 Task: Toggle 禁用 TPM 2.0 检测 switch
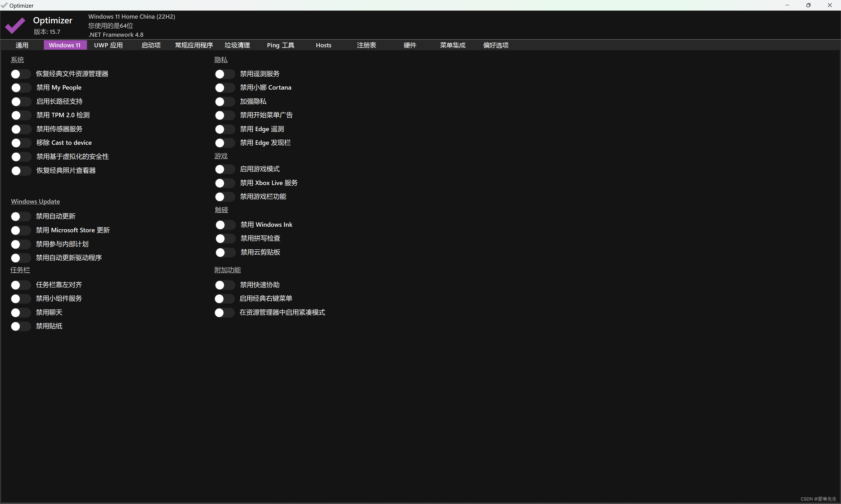[21, 115]
